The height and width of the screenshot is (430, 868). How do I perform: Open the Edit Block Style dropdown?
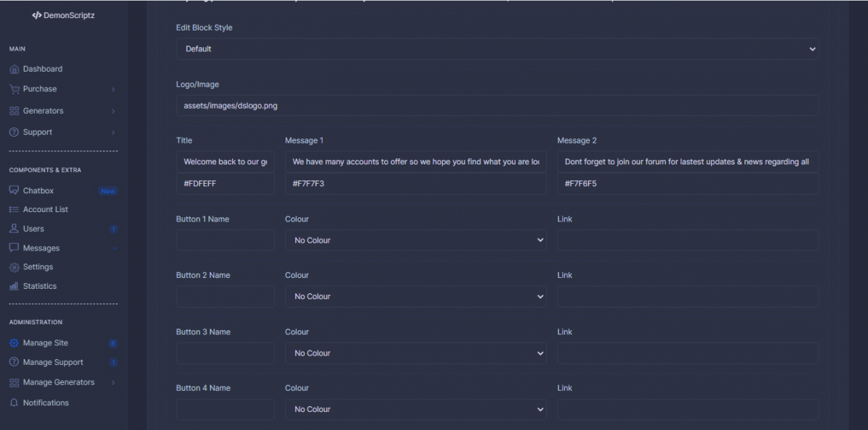click(497, 49)
